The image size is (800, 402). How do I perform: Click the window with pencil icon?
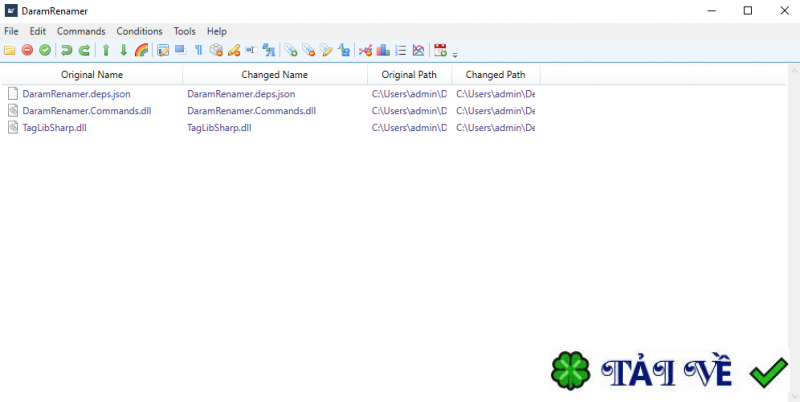click(163, 50)
